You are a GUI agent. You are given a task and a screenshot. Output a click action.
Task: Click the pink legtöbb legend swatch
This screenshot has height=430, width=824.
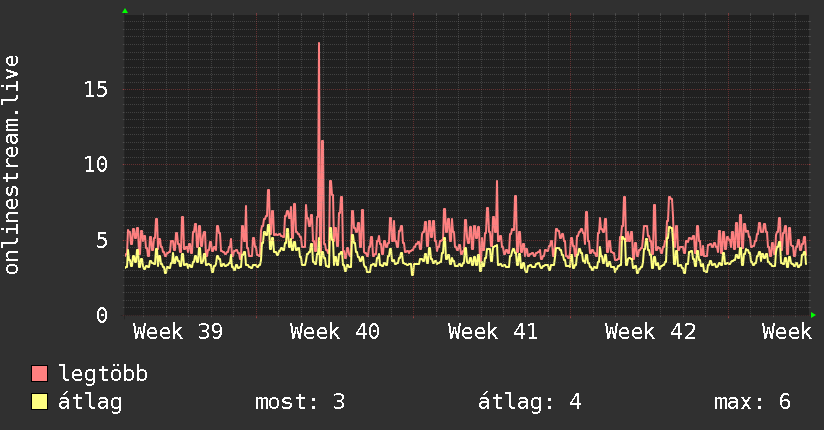(39, 374)
